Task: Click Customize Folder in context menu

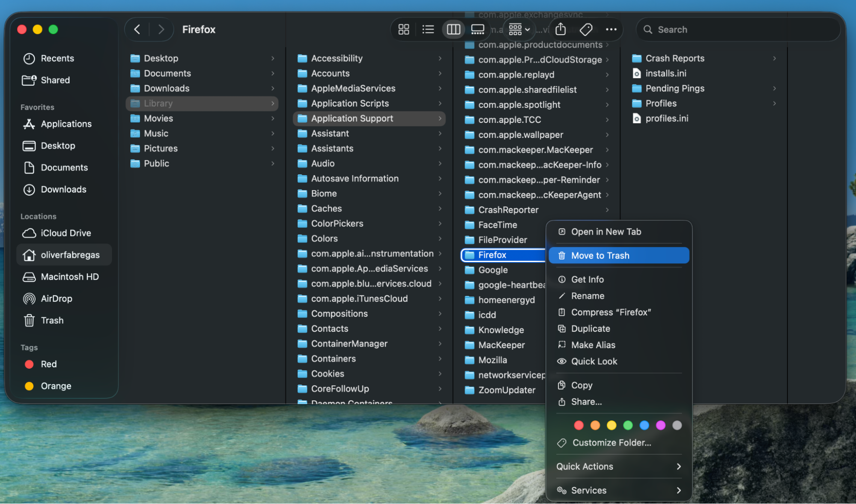Action: 611,442
